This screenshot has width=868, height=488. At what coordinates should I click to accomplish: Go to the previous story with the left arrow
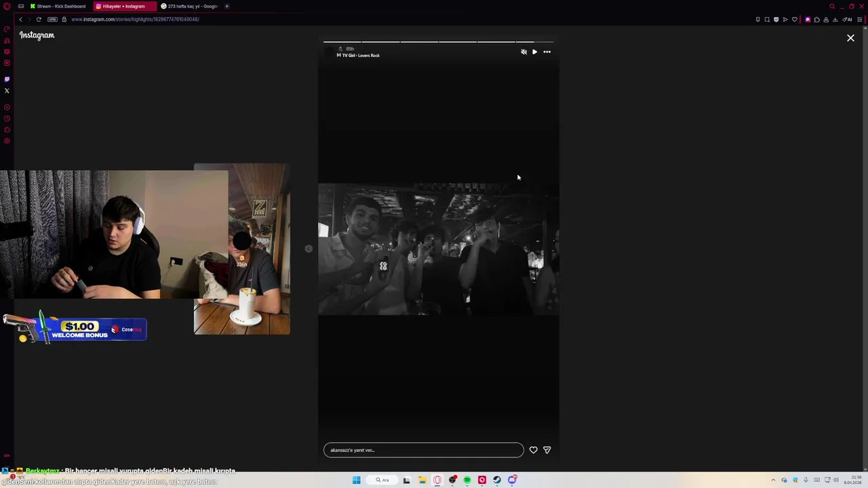coord(309,249)
